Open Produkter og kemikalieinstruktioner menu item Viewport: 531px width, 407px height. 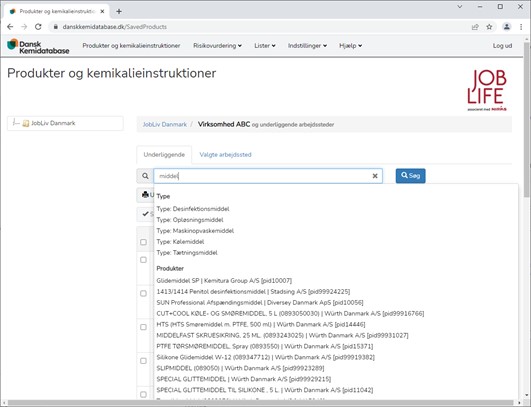pyautogui.click(x=131, y=46)
